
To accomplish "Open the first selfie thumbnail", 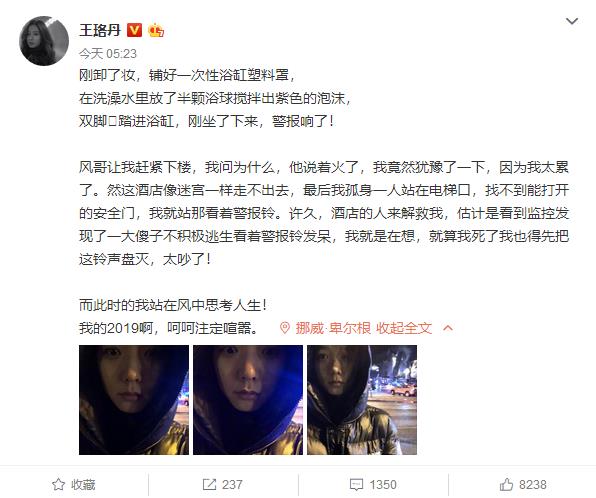I will (x=134, y=400).
